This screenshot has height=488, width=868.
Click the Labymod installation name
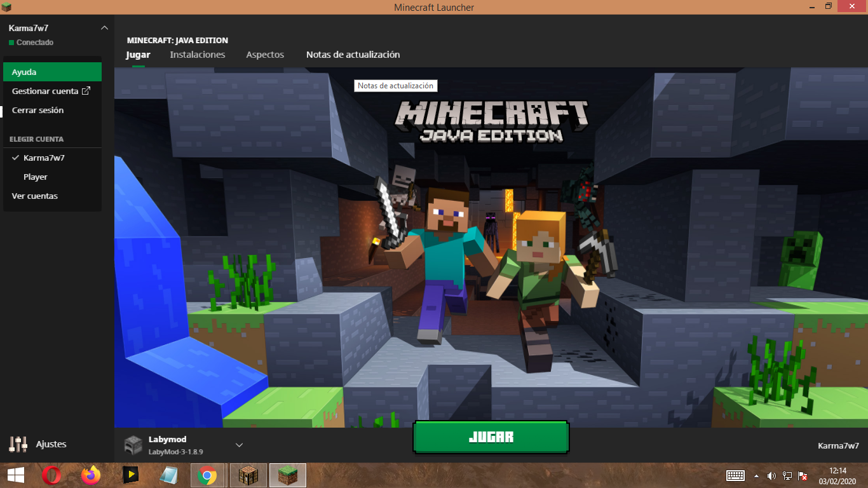168,439
